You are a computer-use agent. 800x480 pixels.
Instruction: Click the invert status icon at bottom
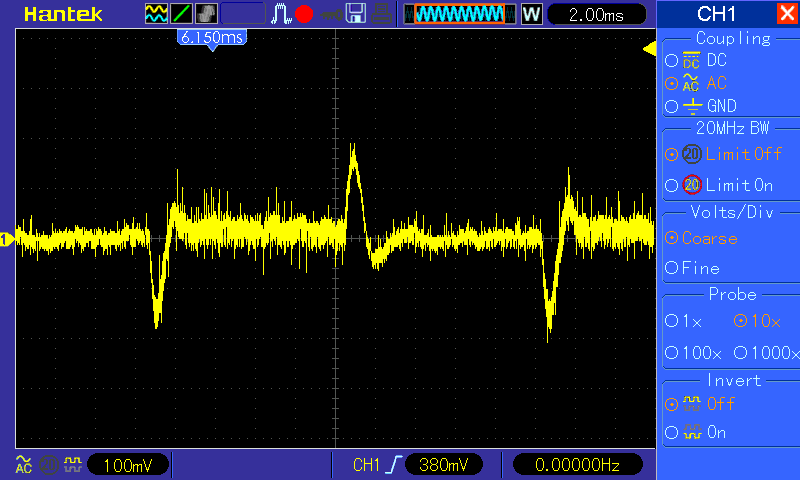(73, 465)
